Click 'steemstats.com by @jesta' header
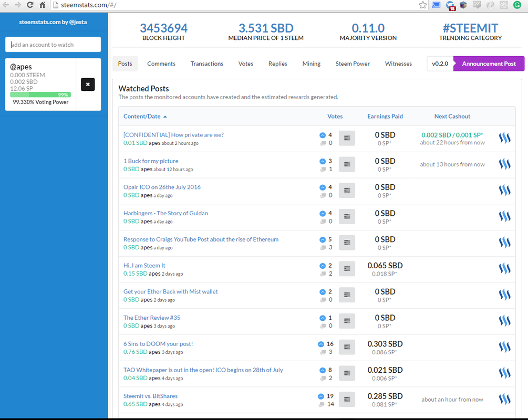Image resolution: width=528 pixels, height=420 pixels. (53, 22)
